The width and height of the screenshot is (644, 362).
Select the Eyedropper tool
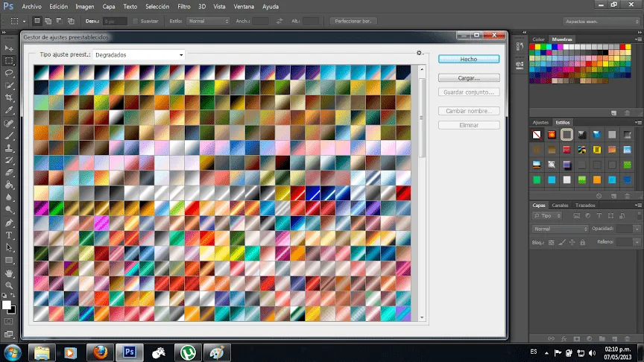tap(9, 110)
